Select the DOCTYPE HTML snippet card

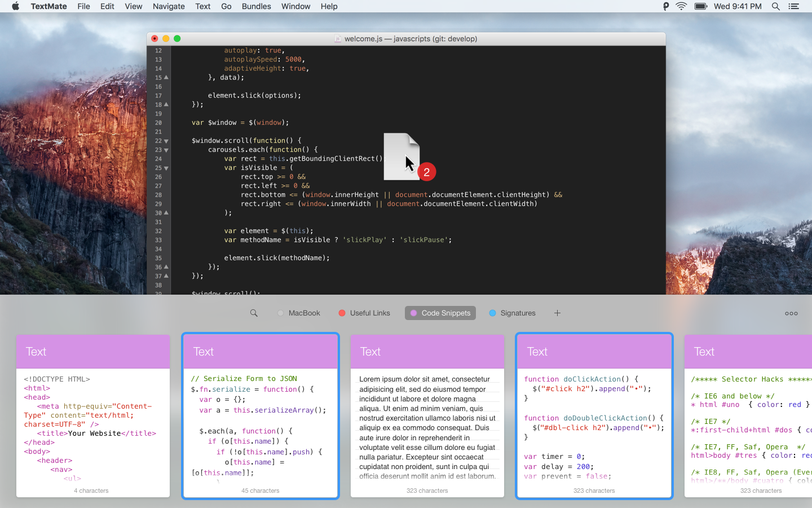93,416
